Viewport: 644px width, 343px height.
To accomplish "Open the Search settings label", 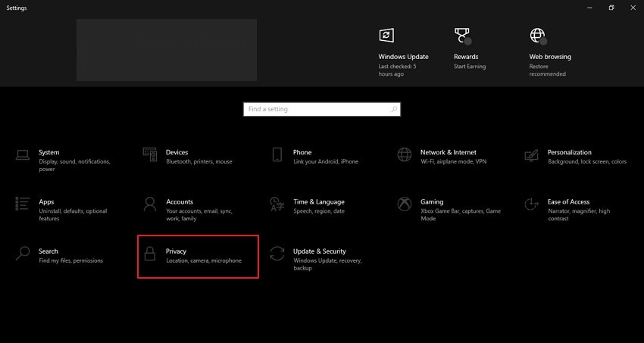I will tap(48, 251).
